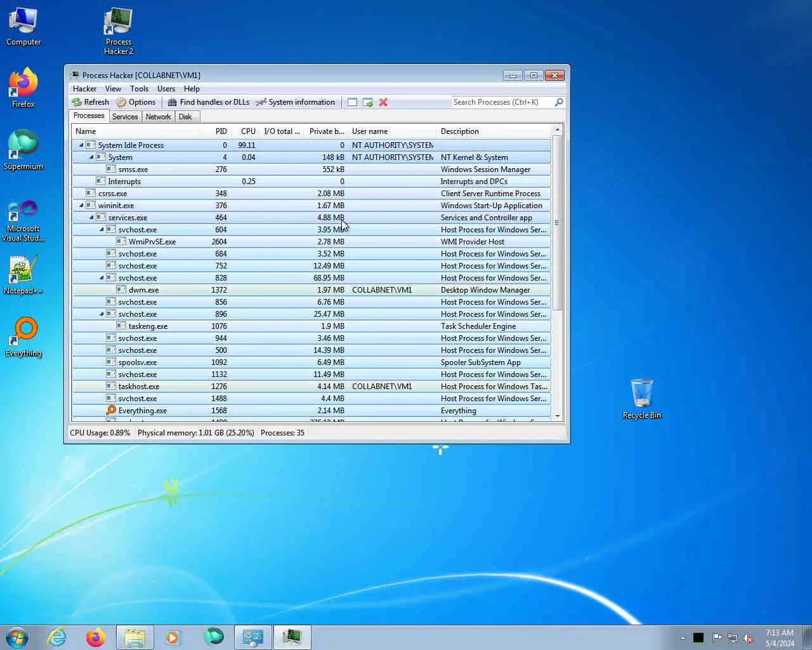The width and height of the screenshot is (812, 650).
Task: Select the spoolsv.exe process row
Action: click(311, 362)
